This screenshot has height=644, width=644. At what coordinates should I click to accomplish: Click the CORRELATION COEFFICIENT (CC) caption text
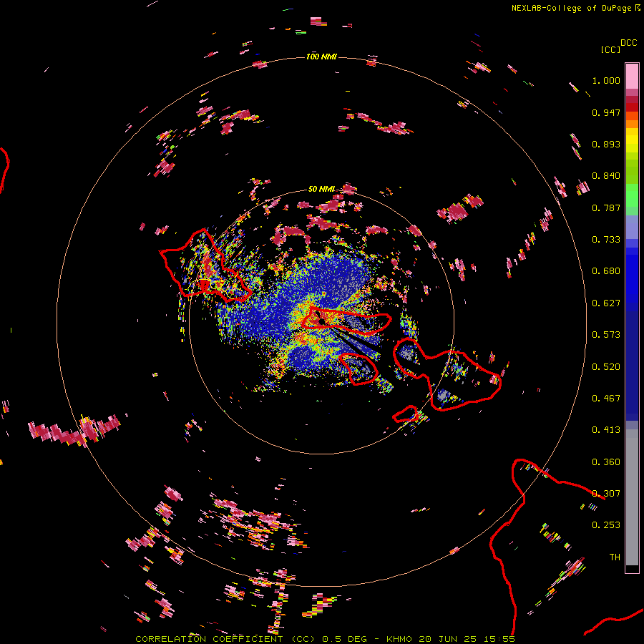225,639
